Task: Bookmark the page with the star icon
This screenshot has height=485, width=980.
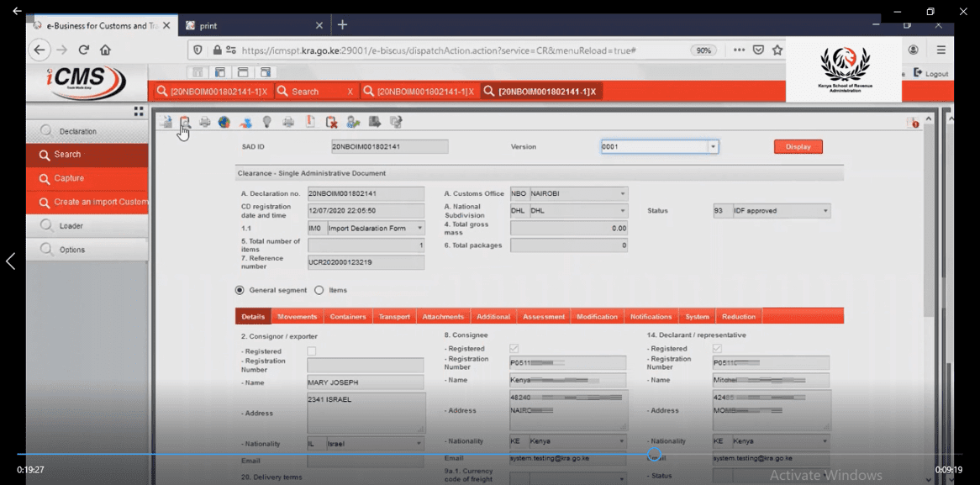Action: click(777, 50)
